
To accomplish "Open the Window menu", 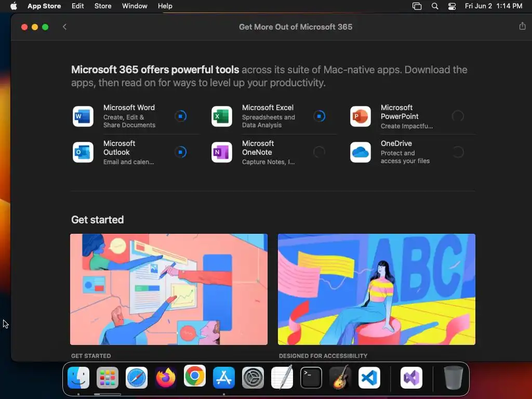I will [135, 6].
